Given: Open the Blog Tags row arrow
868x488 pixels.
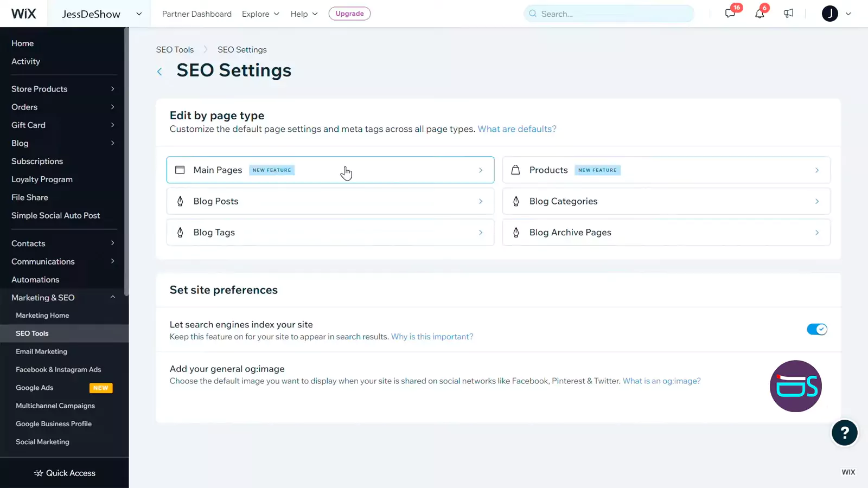Looking at the screenshot, I should [x=481, y=233].
